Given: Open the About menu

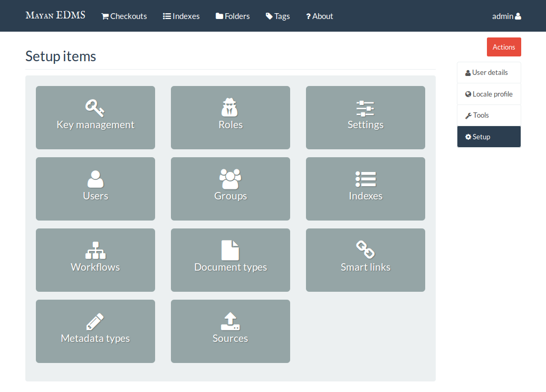Looking at the screenshot, I should tap(319, 16).
